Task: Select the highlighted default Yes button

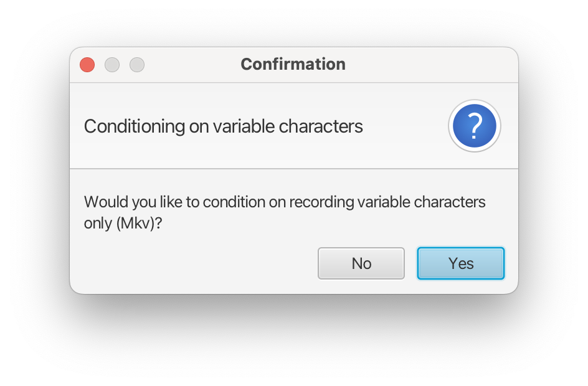Action: point(461,263)
